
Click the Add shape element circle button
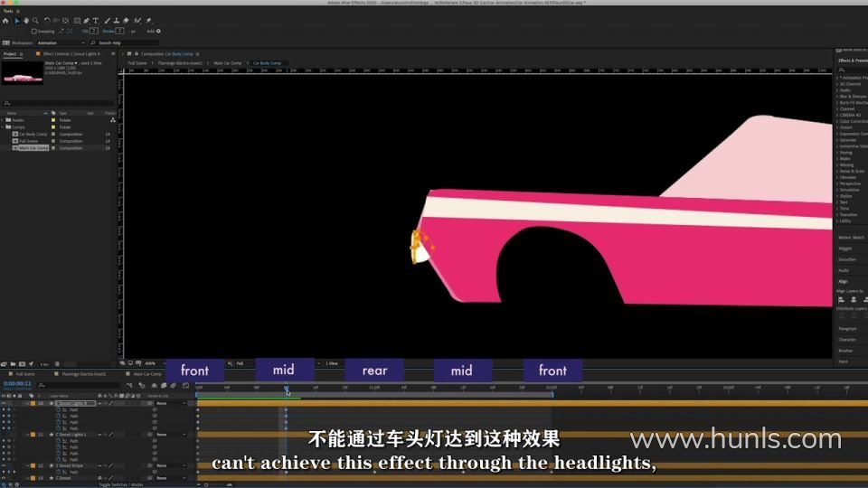click(158, 31)
